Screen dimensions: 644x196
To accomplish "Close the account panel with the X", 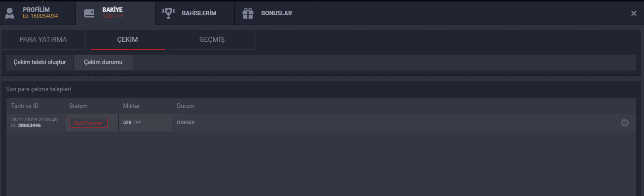I will click(x=634, y=13).
